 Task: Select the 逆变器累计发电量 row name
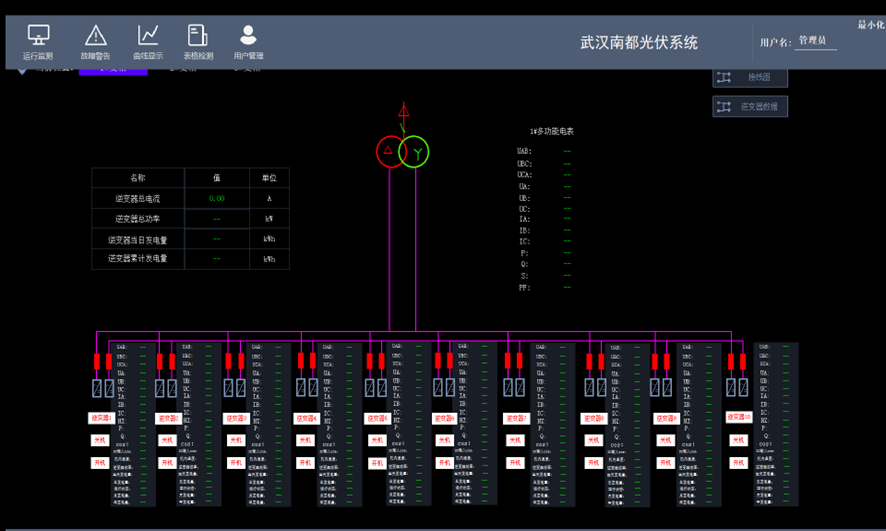click(138, 259)
